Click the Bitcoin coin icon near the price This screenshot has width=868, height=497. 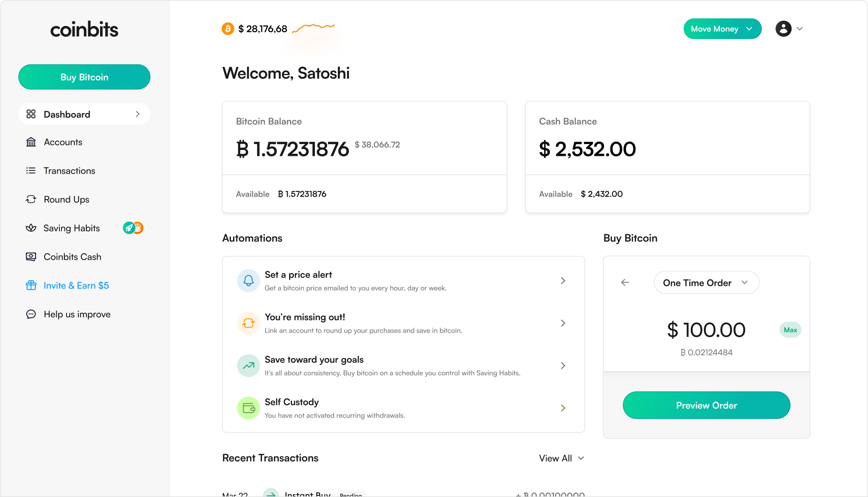tap(228, 28)
